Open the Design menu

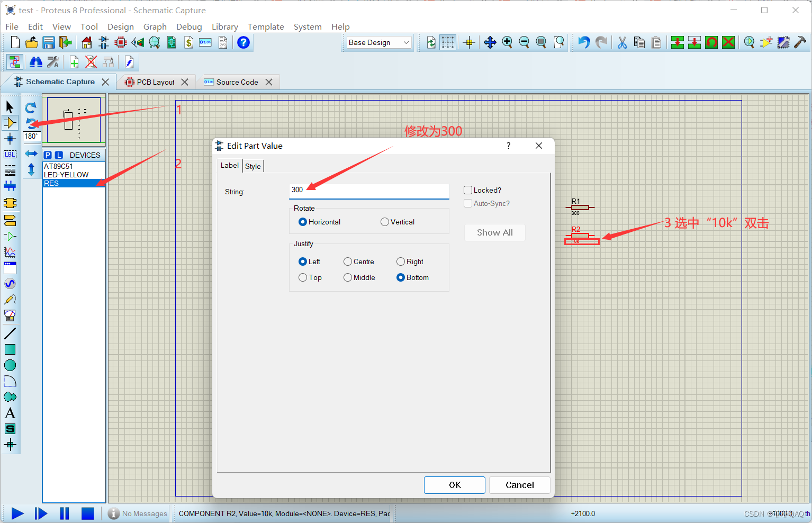tap(121, 26)
